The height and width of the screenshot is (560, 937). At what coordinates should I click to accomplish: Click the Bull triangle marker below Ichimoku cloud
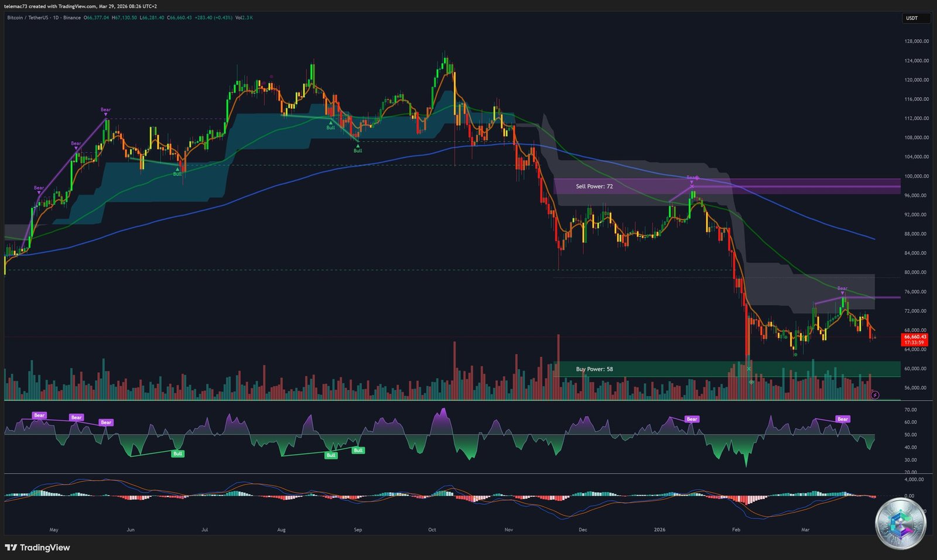pyautogui.click(x=358, y=146)
